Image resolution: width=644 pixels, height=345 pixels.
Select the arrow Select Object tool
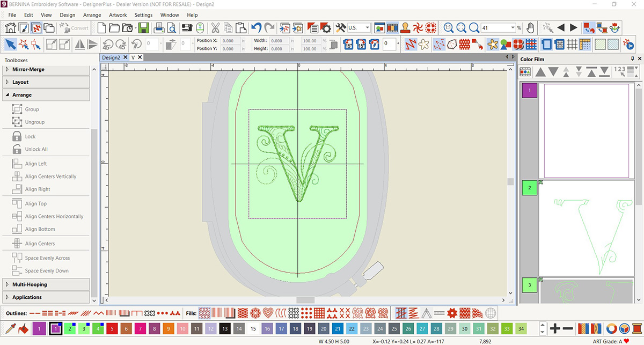(x=10, y=44)
